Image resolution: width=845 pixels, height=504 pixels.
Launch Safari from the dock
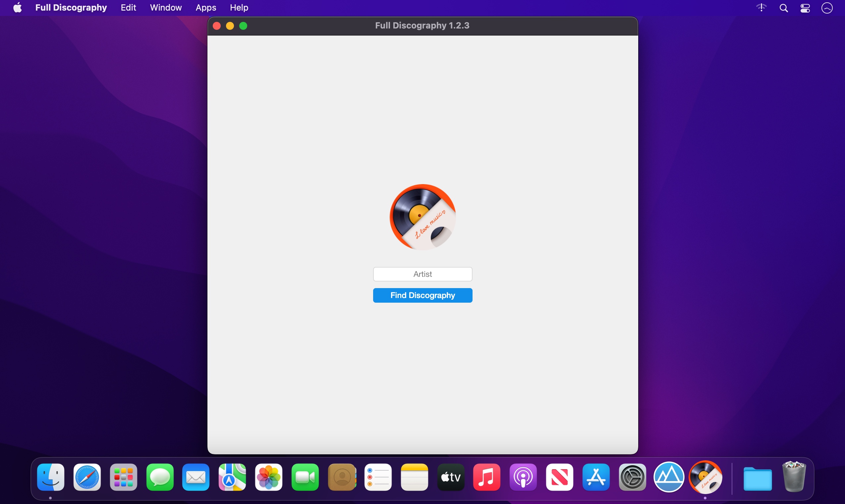point(87,477)
